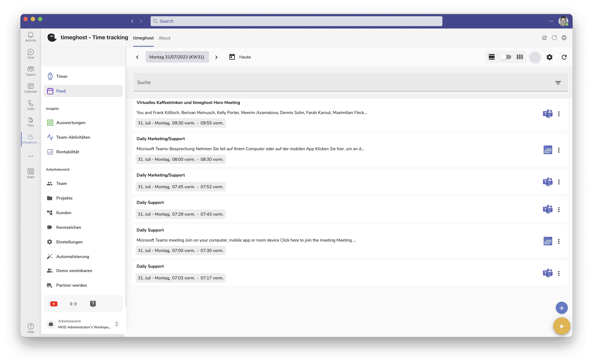
Task: Open options menu for Daily Marketing/Support 08:00
Action: [x=559, y=150]
